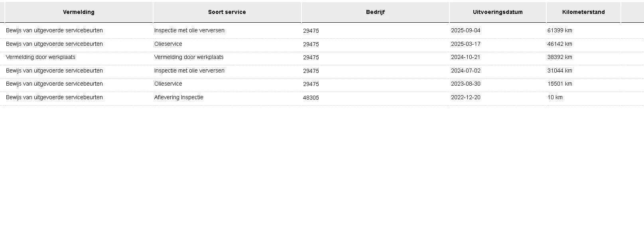
Task: Select the 2023-08-30 date cell
Action: [x=466, y=84]
